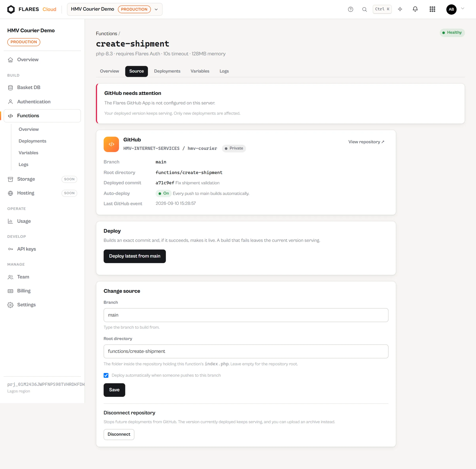Click the home icon beside Overview
This screenshot has height=469, width=476.
coord(10,60)
